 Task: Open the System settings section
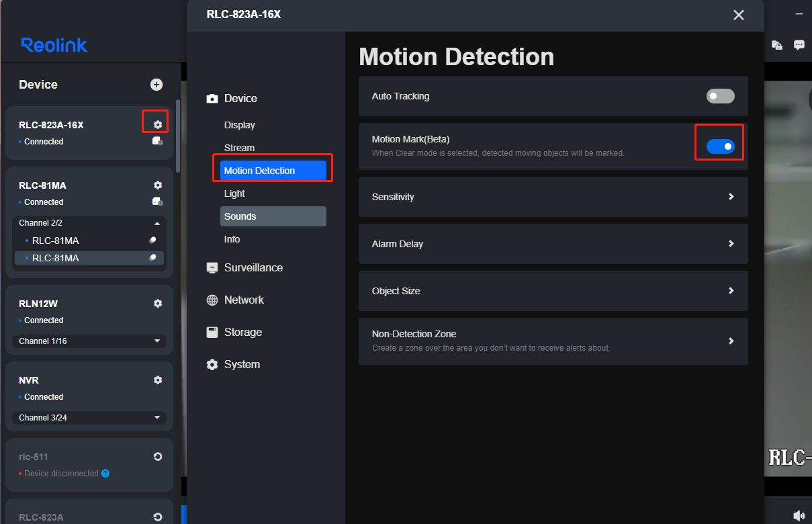[x=233, y=364]
